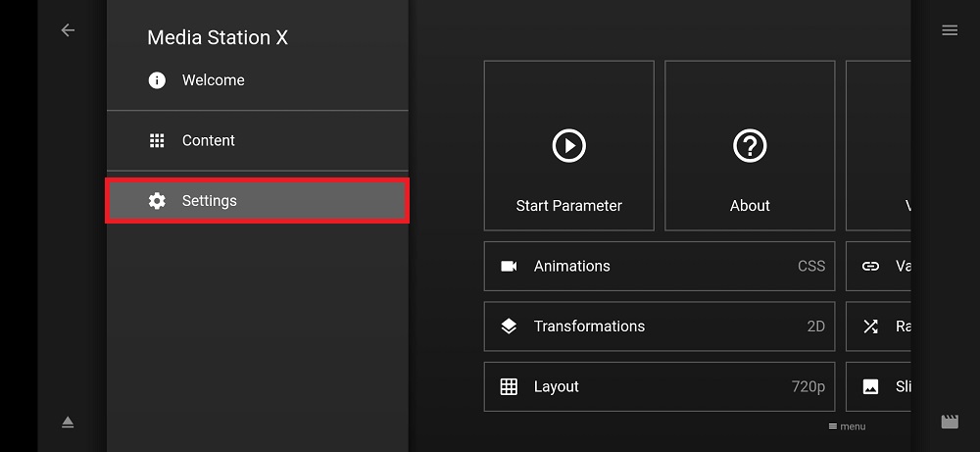Click the clapperboard movie icon
The image size is (980, 452).
tap(950, 422)
